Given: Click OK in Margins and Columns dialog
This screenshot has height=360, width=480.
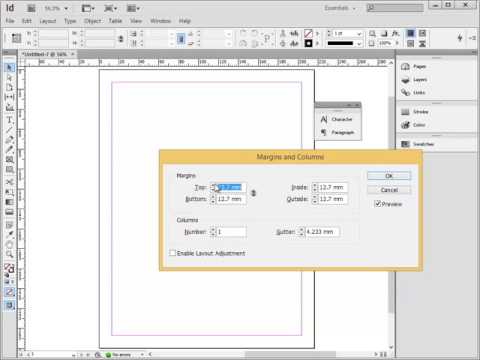Looking at the screenshot, I should pos(389,176).
